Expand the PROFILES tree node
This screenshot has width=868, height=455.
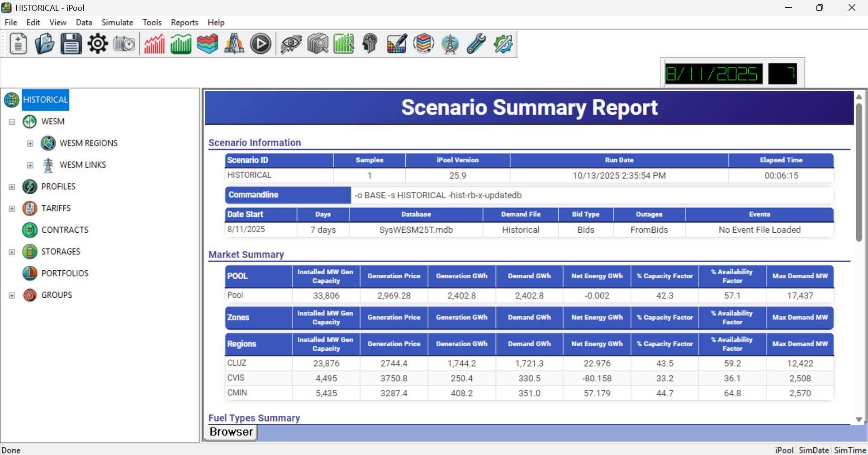click(x=12, y=187)
